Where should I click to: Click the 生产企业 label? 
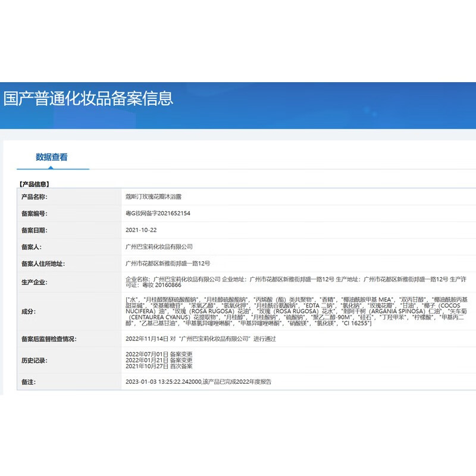(35, 282)
